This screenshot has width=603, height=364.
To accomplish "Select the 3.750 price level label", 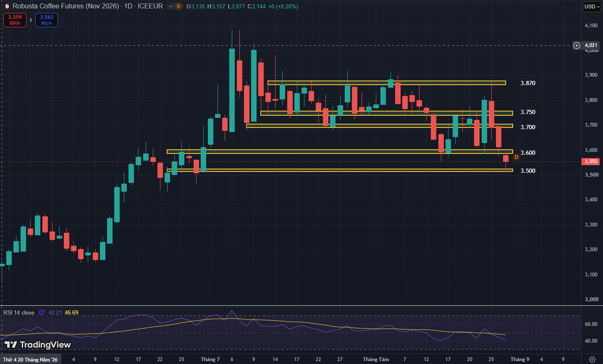I will (528, 112).
